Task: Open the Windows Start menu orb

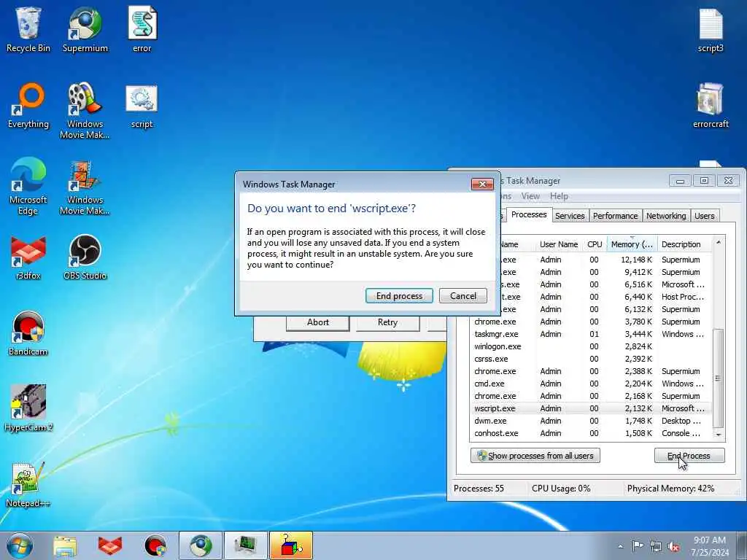Action: point(20,545)
